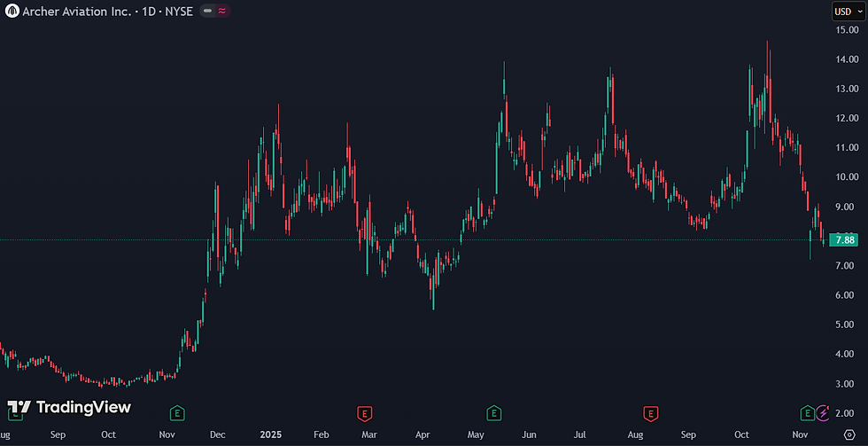Click the 11.00 price axis label
Viewport: 868px width, 446px height.
point(847,147)
